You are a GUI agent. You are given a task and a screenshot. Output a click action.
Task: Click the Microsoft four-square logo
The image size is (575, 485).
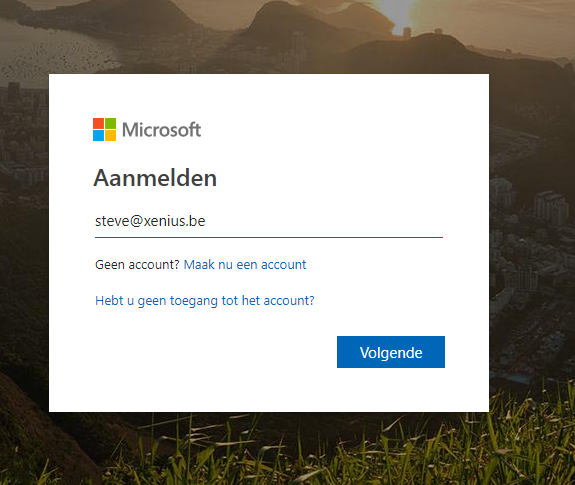(x=105, y=129)
